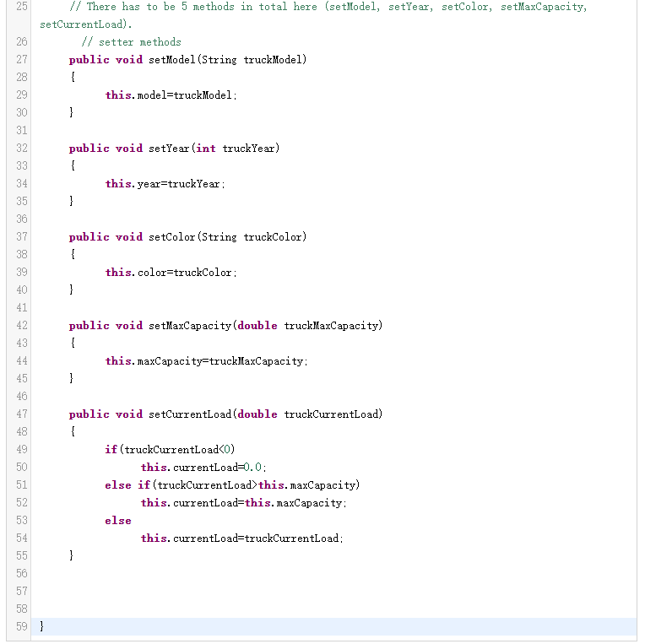Click line number 37 in gutter
This screenshot has height=644, width=645.
(x=21, y=237)
